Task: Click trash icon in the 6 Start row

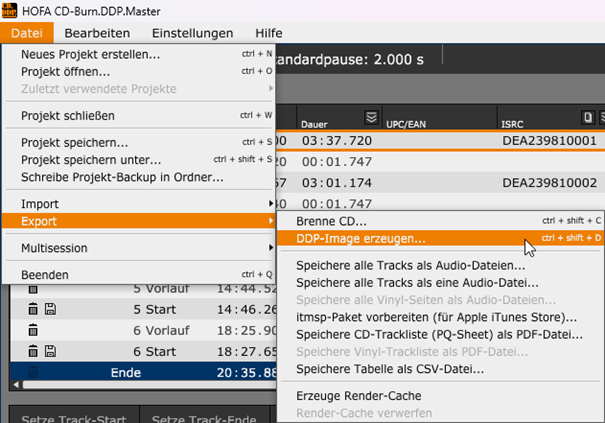Action: (x=33, y=351)
